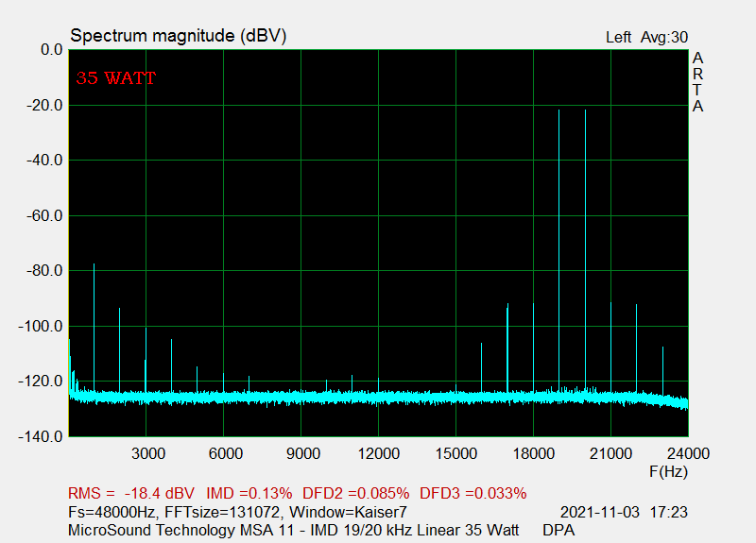This screenshot has width=756, height=543.
Task: Click the 'DFD2 =0.085%' readout
Action: click(356, 493)
